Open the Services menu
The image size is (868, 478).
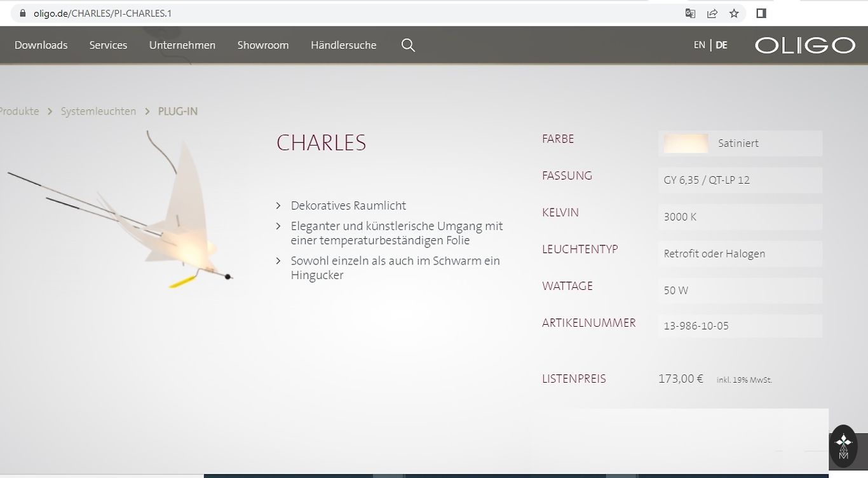[108, 45]
